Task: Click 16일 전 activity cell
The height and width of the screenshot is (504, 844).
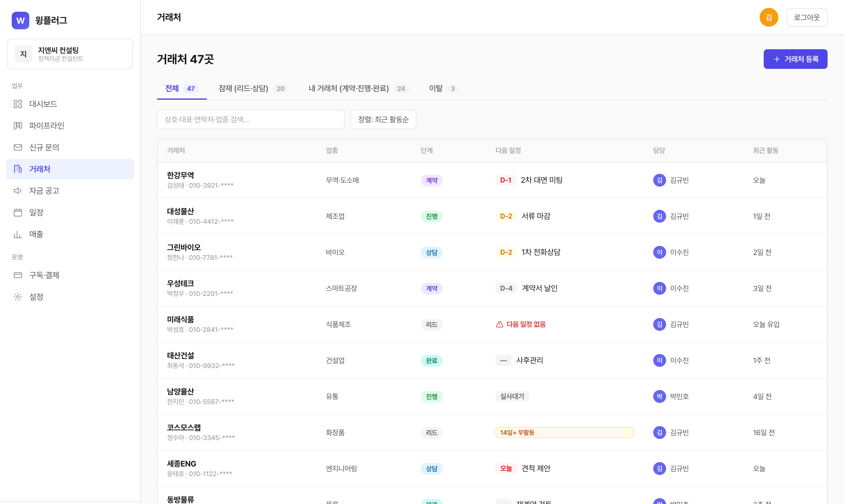Action: tap(763, 432)
